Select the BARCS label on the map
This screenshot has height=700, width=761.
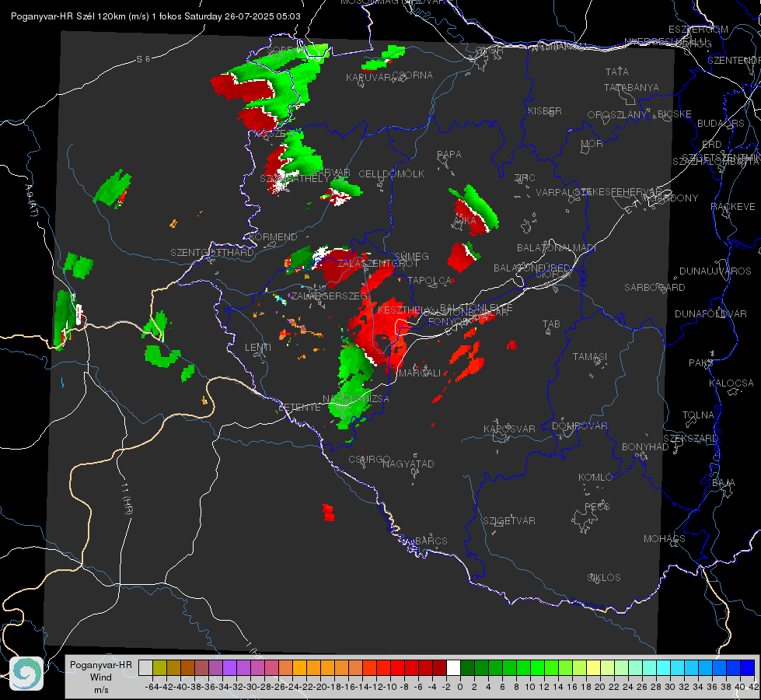tap(431, 541)
